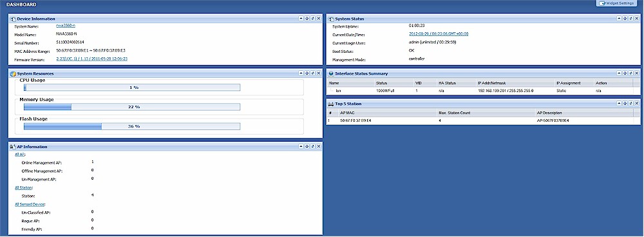Click the Memory Usage progress bar
644x237 pixels.
click(x=132, y=107)
